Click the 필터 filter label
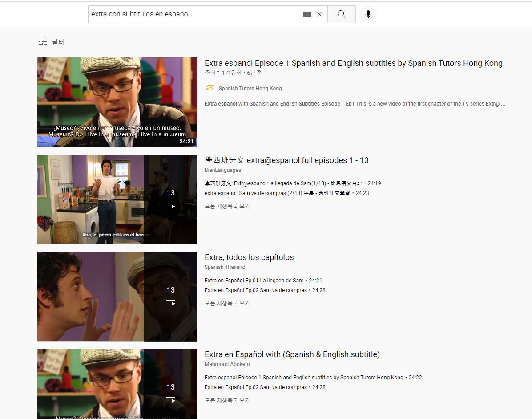532x419 pixels. [x=58, y=42]
